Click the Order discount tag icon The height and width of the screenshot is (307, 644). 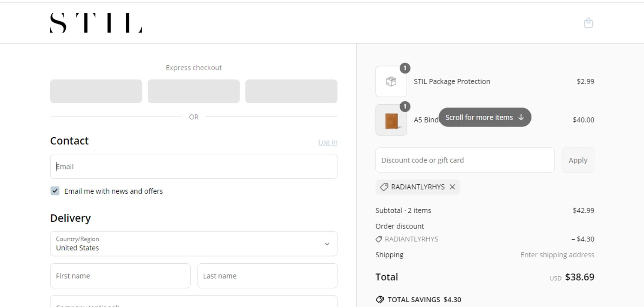point(379,239)
